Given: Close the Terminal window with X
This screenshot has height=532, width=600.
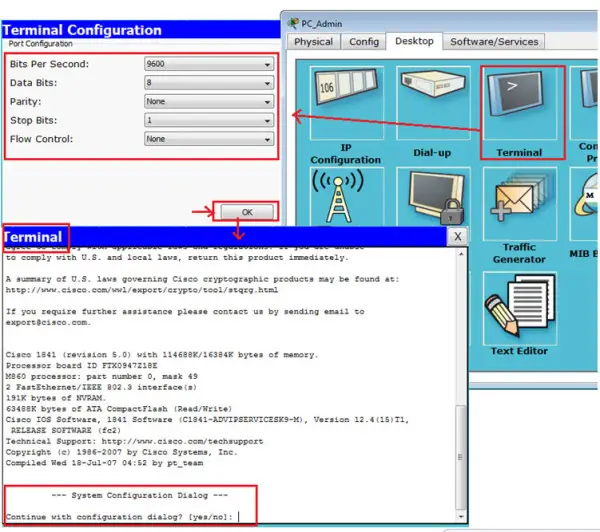Looking at the screenshot, I should (x=457, y=237).
